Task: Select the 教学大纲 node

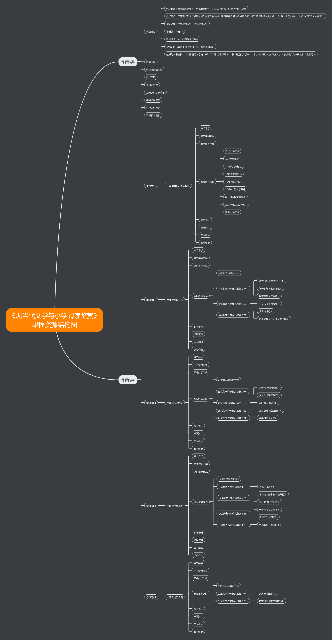Action: coord(151,62)
